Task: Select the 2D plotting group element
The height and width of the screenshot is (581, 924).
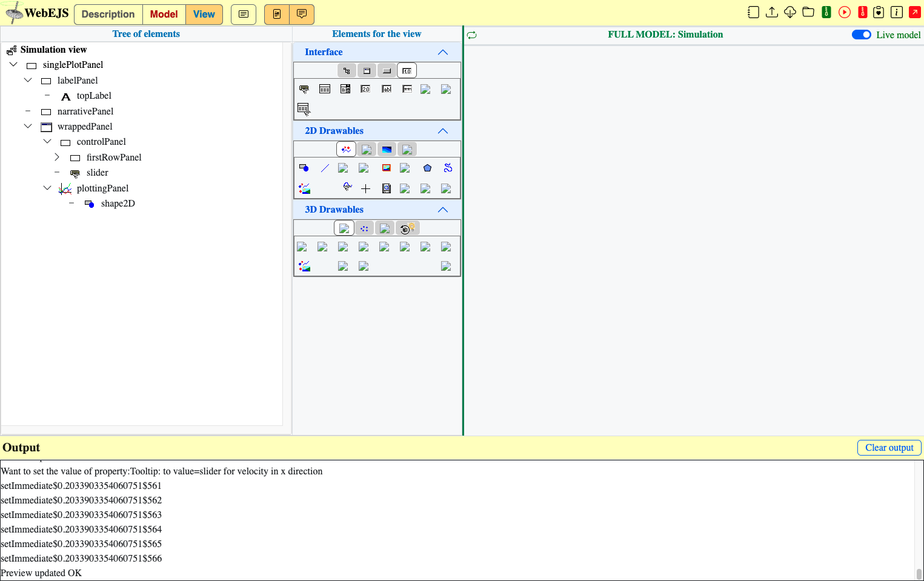Action: click(304, 188)
